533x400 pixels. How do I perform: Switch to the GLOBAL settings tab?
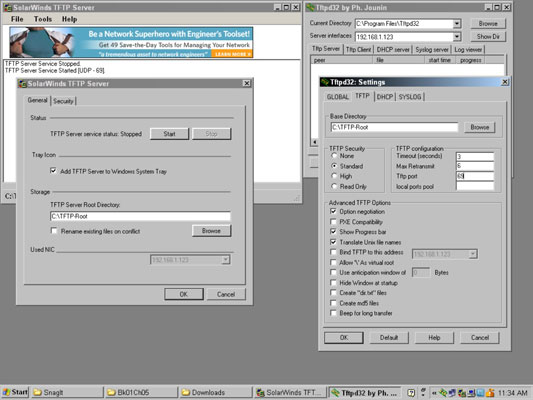(x=338, y=97)
